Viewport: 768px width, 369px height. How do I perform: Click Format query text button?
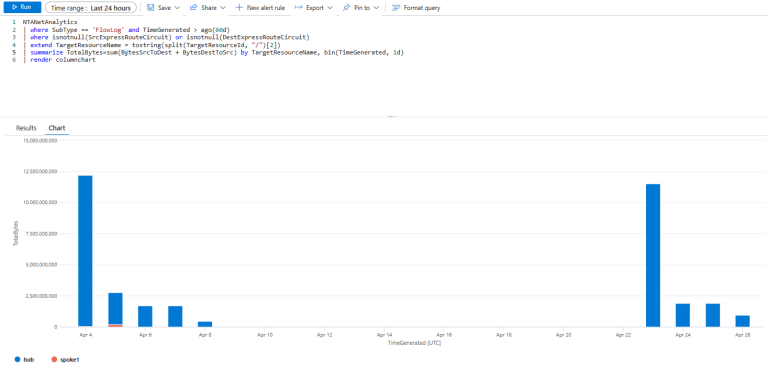pos(422,8)
